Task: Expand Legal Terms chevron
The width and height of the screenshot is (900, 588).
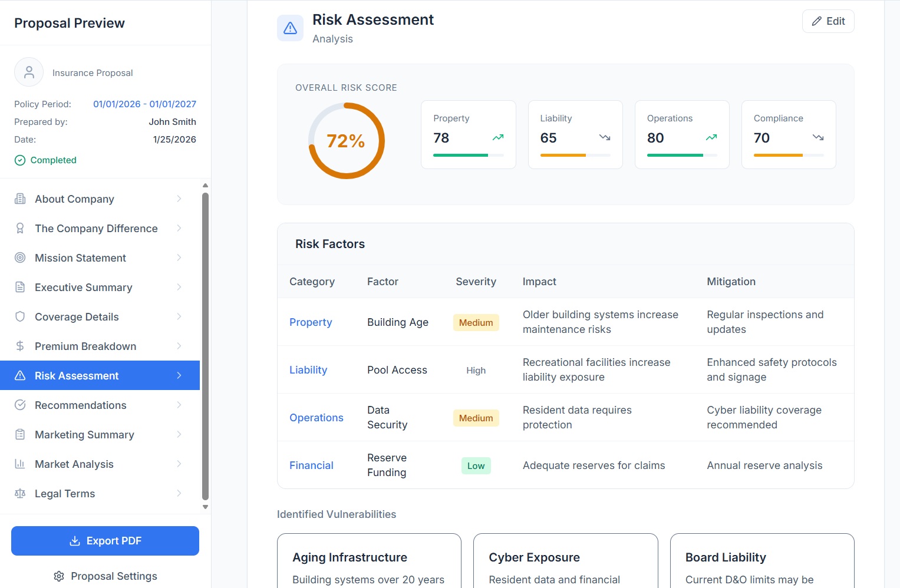Action: (x=179, y=493)
